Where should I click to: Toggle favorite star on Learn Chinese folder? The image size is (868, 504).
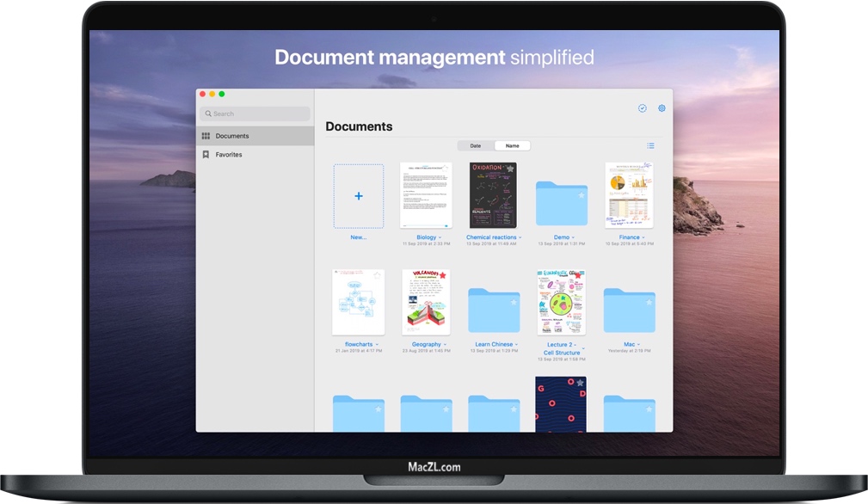[x=514, y=303]
